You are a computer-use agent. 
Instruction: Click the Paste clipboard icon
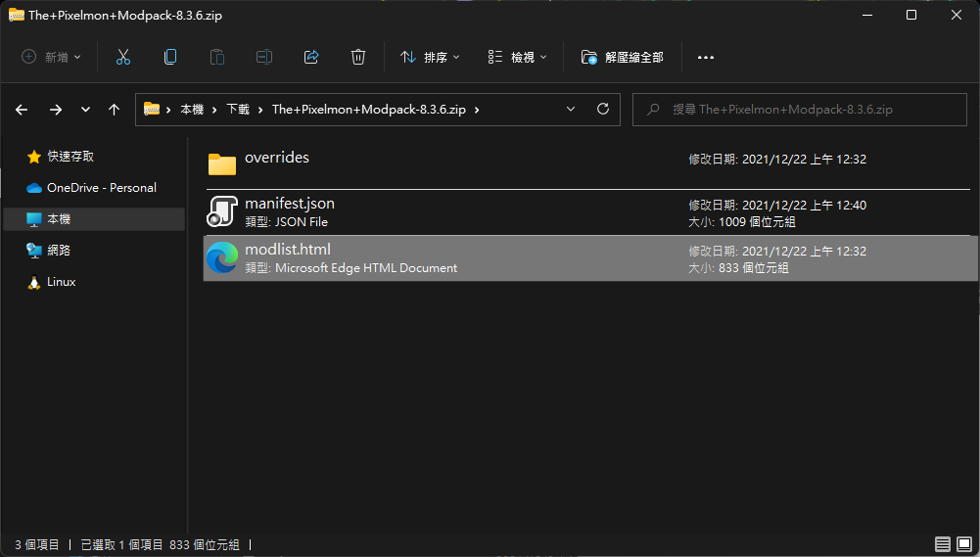[x=217, y=57]
